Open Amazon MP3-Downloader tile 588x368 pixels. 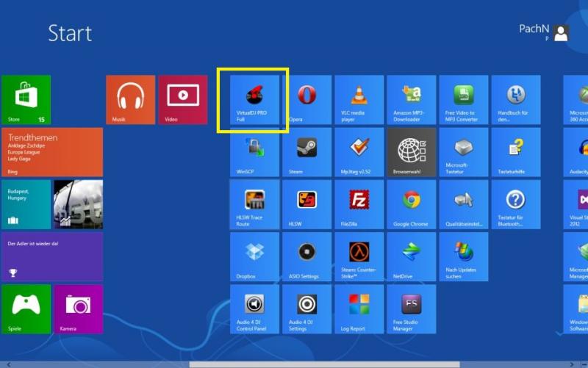412,100
